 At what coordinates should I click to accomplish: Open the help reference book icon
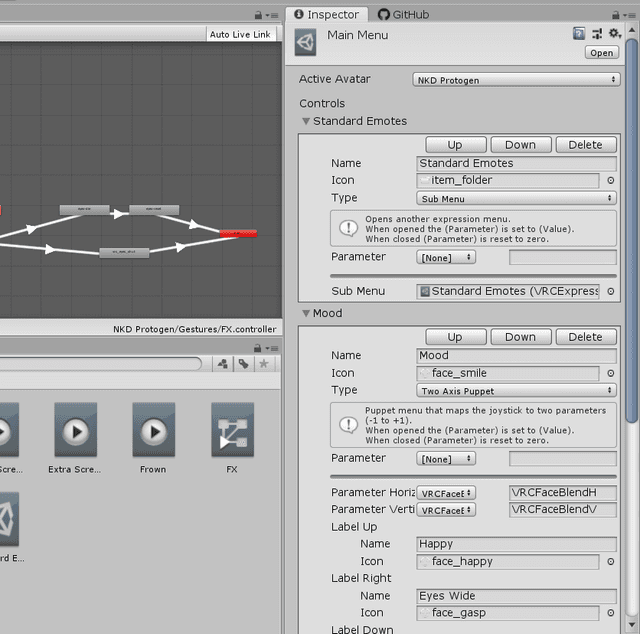click(x=579, y=33)
